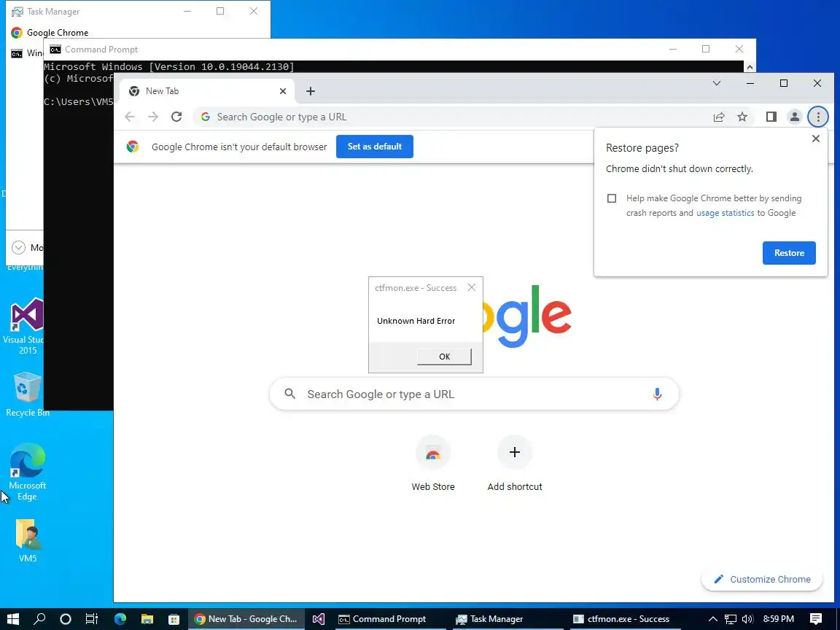The height and width of the screenshot is (630, 840).
Task: Open taskbar Search magnifier
Action: 39,619
